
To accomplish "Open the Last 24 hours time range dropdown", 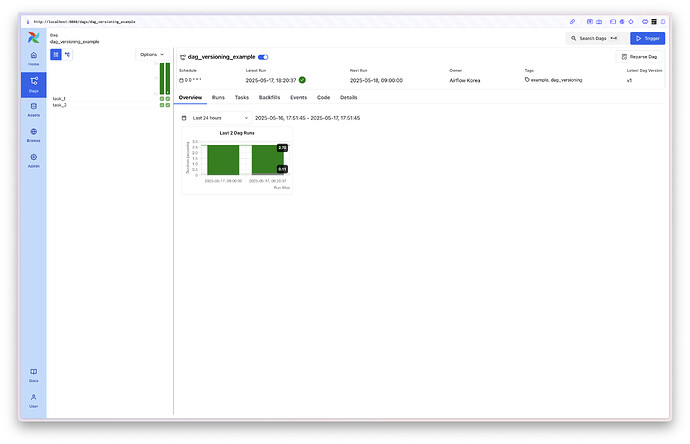I will (214, 118).
